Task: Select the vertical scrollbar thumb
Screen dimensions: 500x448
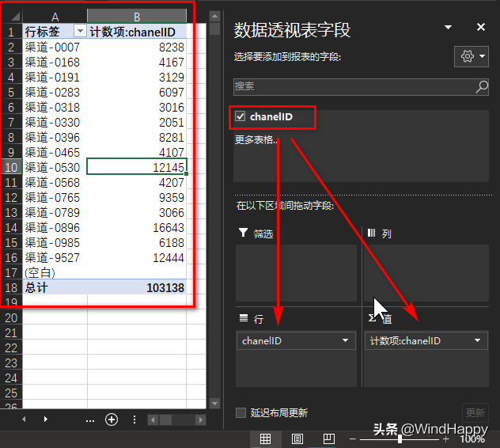Action: 214,28
